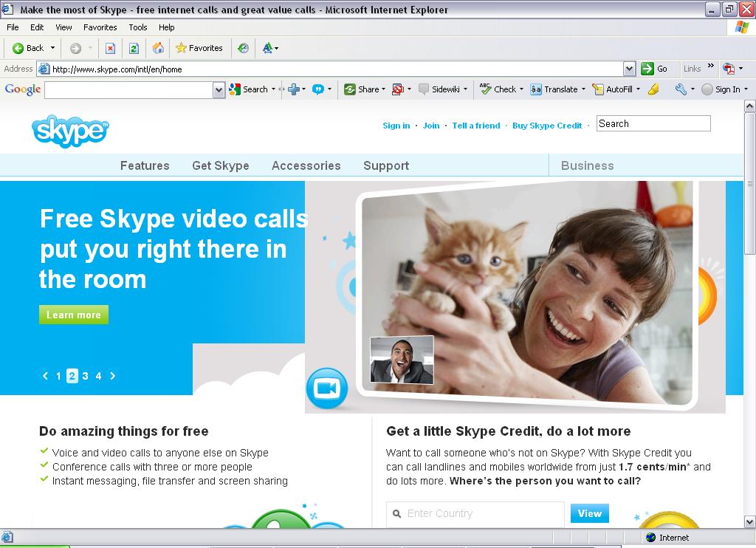Screen dimensions: 756x548
Task: Open dropdown arrow next to Translate
Action: (x=583, y=89)
